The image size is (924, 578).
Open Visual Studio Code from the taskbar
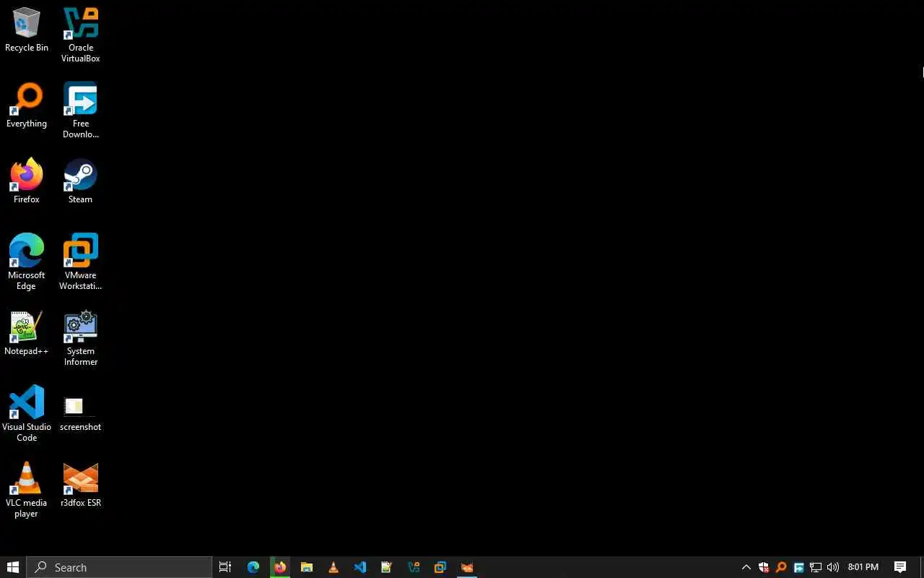click(x=360, y=567)
